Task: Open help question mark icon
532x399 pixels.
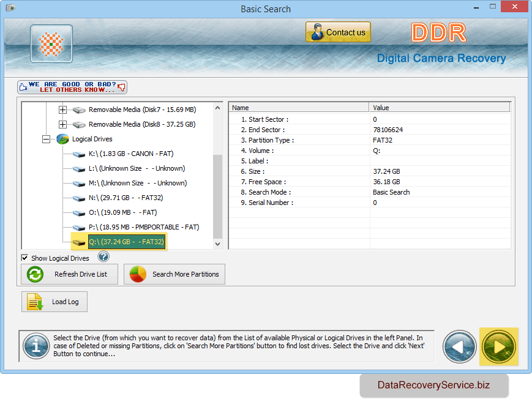Action: point(103,256)
